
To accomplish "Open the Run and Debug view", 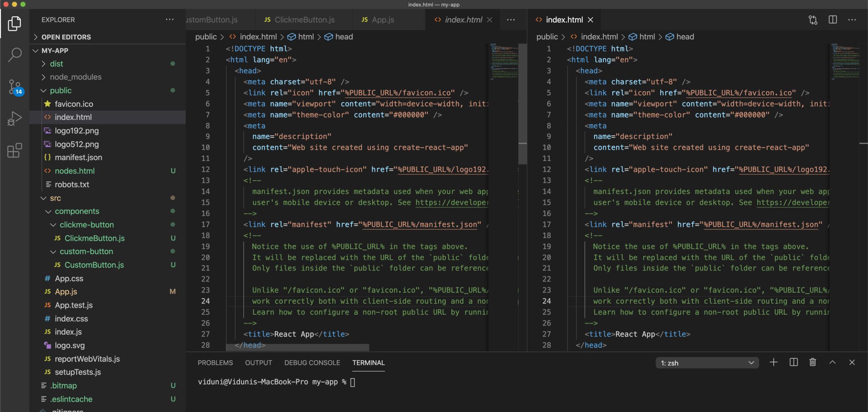I will click(14, 118).
